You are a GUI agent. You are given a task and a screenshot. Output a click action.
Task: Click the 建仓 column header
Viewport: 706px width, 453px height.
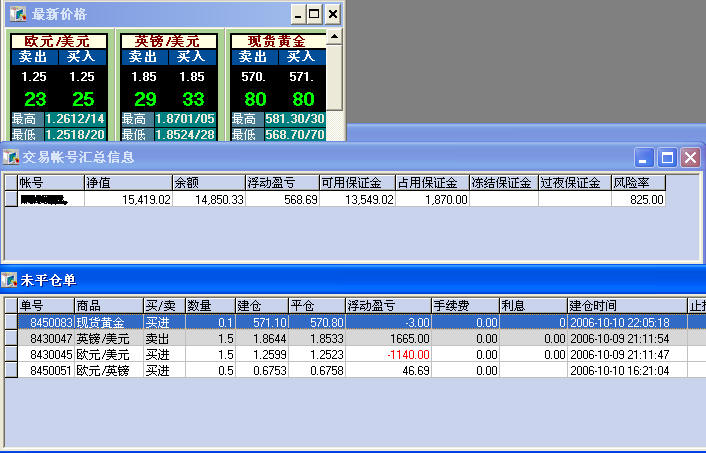262,306
